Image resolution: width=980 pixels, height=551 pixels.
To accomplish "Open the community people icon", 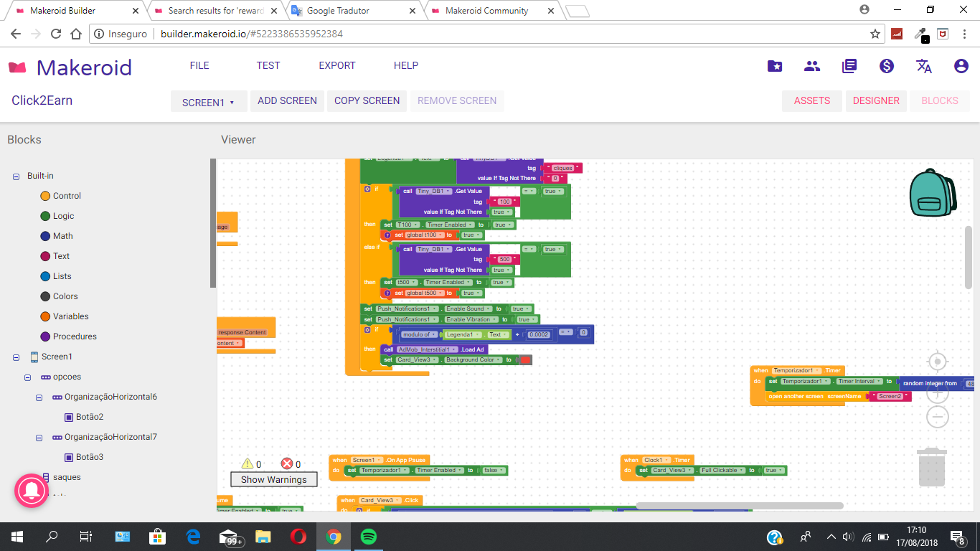I will [x=812, y=66].
